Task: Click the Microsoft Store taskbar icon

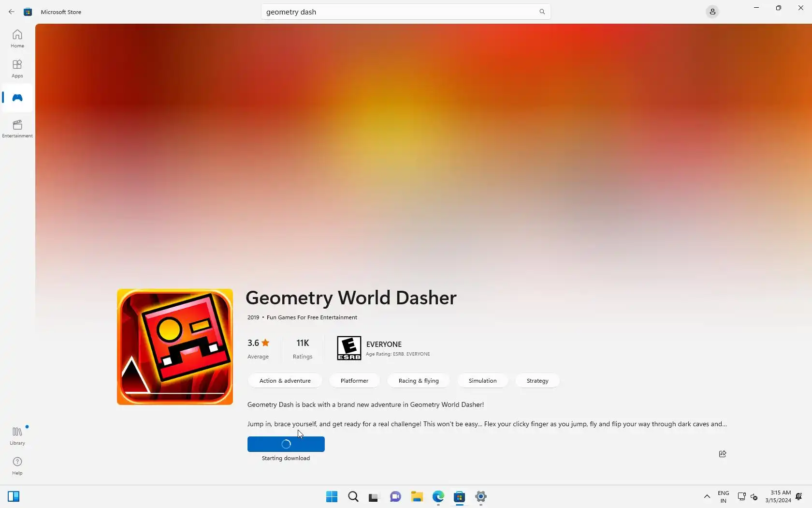Action: [x=459, y=497]
